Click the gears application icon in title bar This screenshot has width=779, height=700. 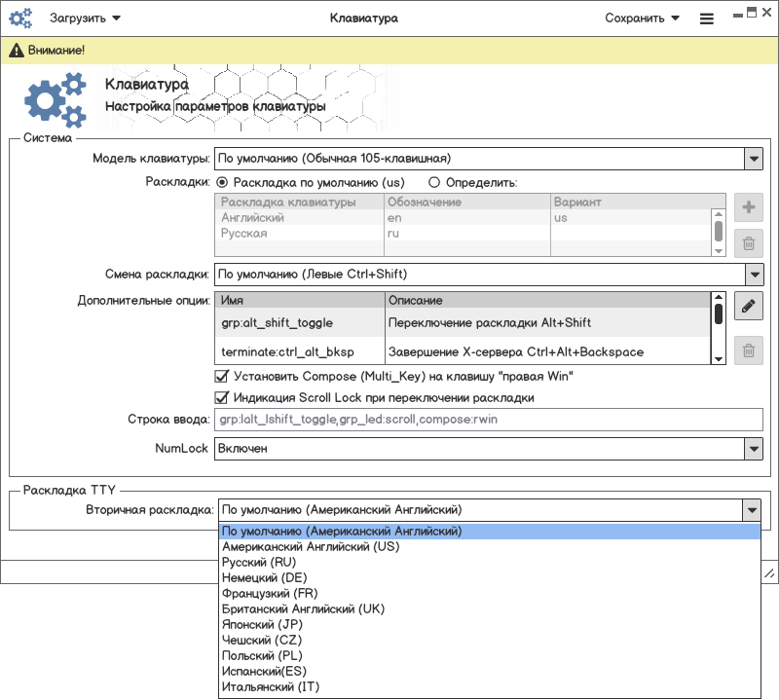pos(20,18)
